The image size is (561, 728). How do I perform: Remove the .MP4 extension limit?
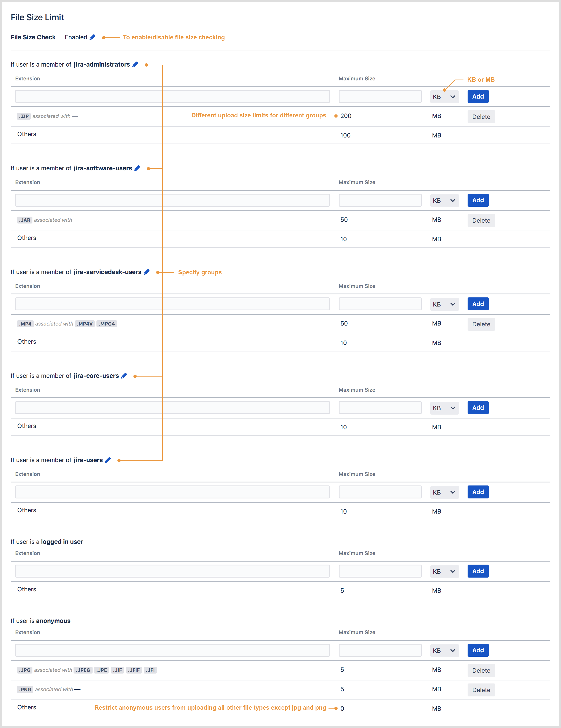pyautogui.click(x=481, y=324)
